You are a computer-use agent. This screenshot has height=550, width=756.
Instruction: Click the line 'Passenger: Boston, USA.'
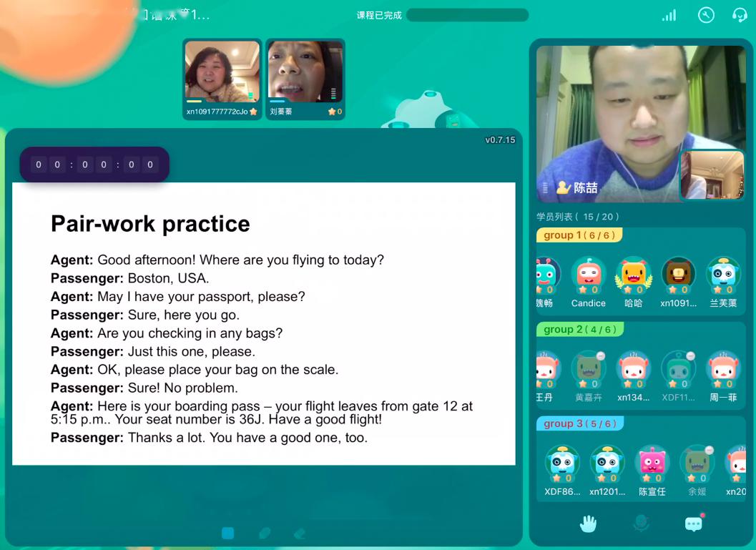click(x=129, y=278)
